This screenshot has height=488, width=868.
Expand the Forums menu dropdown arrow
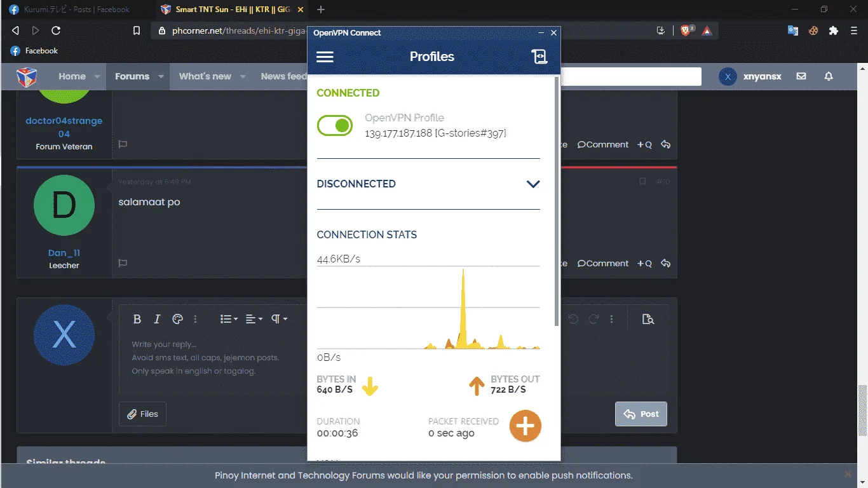[161, 76]
